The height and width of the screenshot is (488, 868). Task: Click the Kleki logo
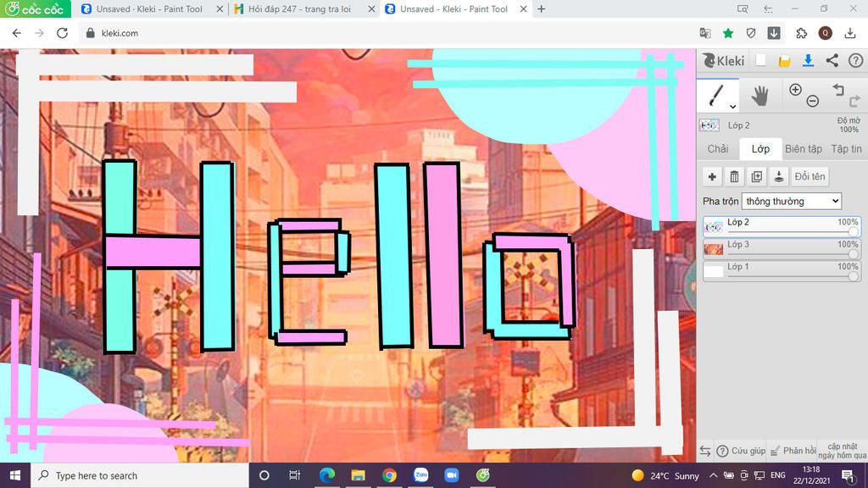(x=724, y=60)
